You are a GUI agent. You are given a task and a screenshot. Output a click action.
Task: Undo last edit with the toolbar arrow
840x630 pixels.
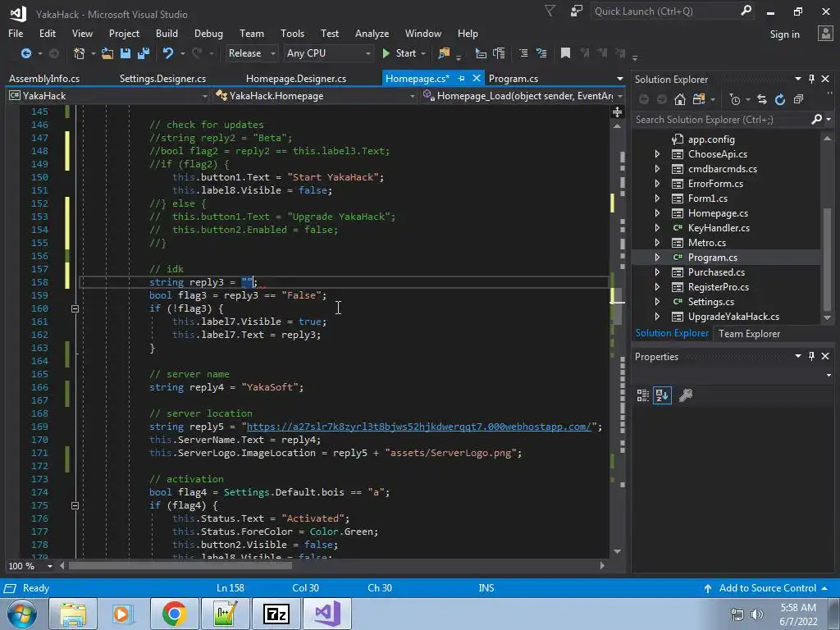[x=168, y=53]
